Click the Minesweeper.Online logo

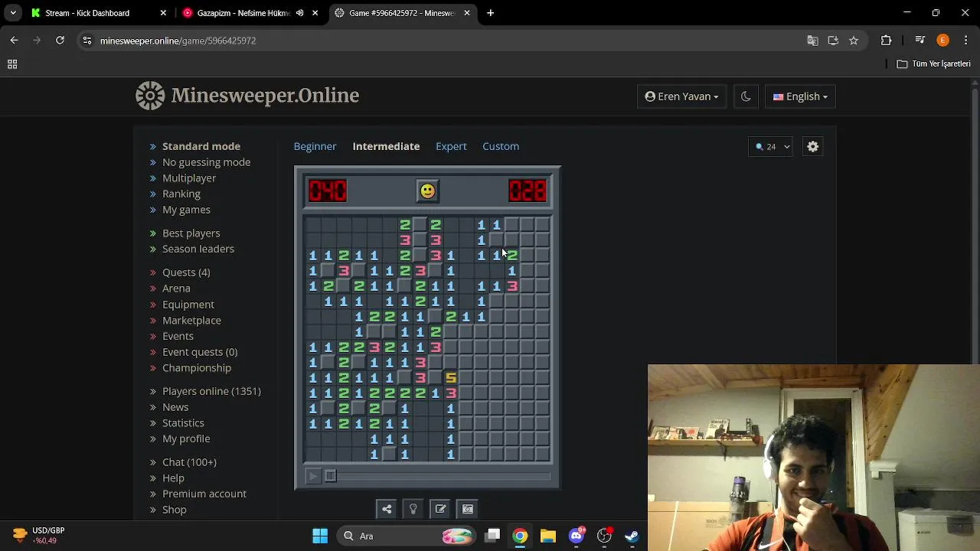(247, 96)
